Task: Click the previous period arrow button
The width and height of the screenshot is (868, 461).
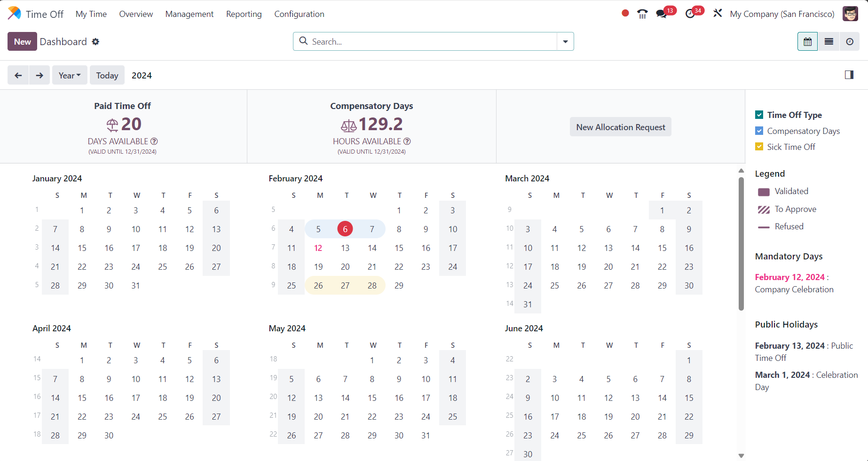Action: point(18,75)
